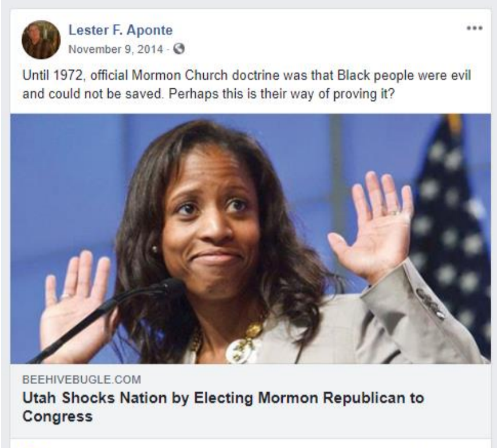497x448 pixels.
Task: Open the November 9, 2014 timestamp link
Action: [x=116, y=49]
